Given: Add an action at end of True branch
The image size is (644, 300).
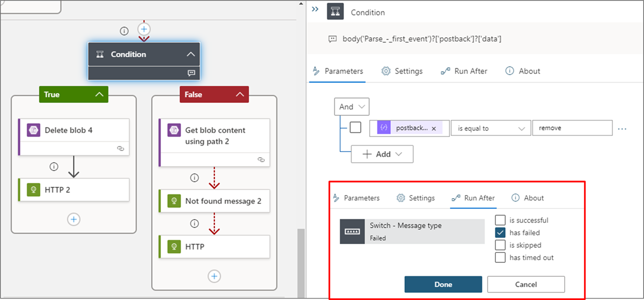Looking at the screenshot, I should pos(74,219).
